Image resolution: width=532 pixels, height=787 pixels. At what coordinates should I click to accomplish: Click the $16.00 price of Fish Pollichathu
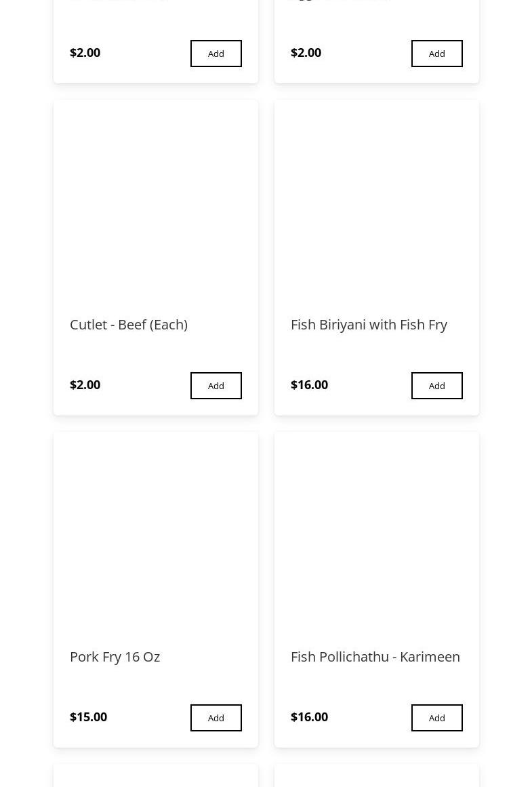tap(309, 717)
